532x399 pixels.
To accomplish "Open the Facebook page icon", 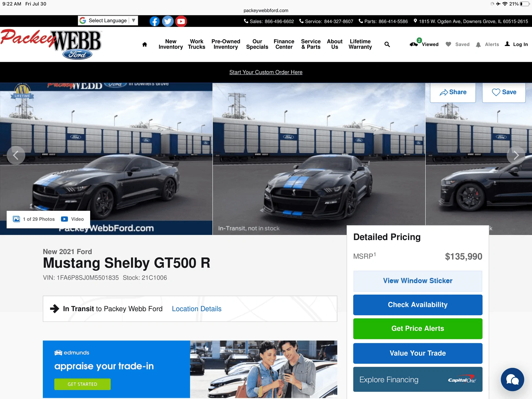I will [155, 21].
